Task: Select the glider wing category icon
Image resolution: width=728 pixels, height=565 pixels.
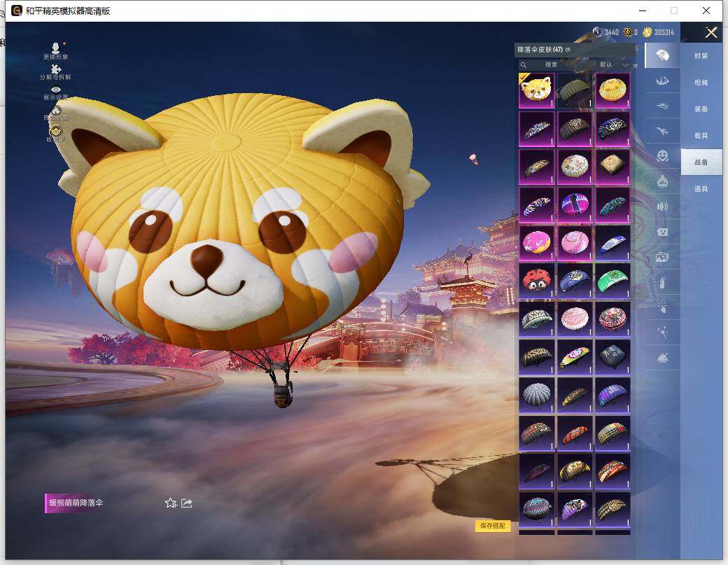Action: point(662,81)
